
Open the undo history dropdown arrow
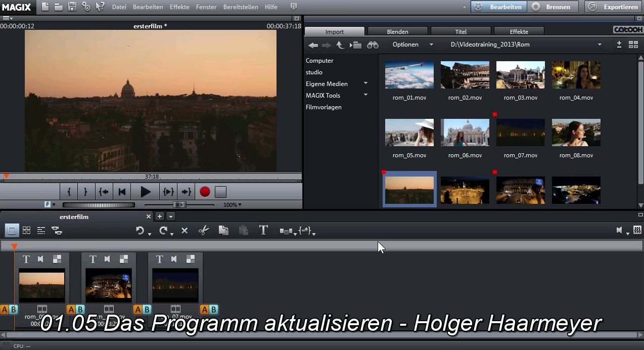coord(150,234)
